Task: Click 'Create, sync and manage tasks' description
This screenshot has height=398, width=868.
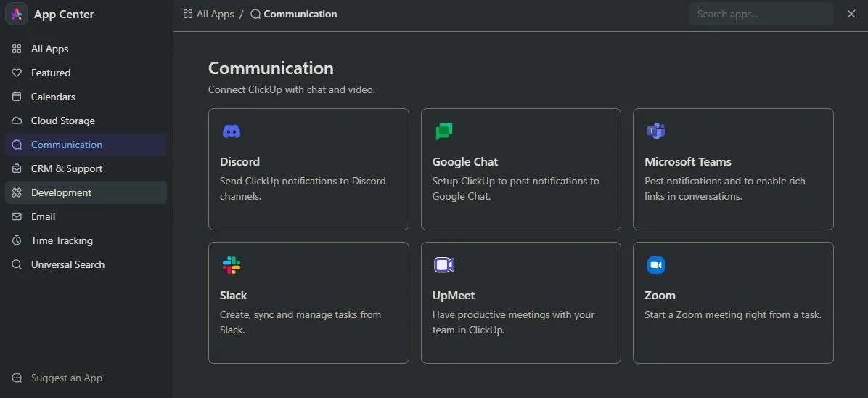Action: pos(300,322)
